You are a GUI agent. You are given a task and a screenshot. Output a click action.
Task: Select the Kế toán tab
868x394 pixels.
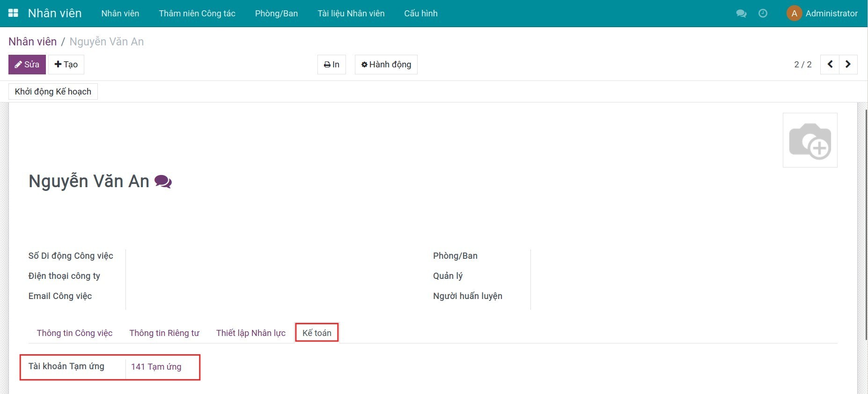tap(317, 333)
